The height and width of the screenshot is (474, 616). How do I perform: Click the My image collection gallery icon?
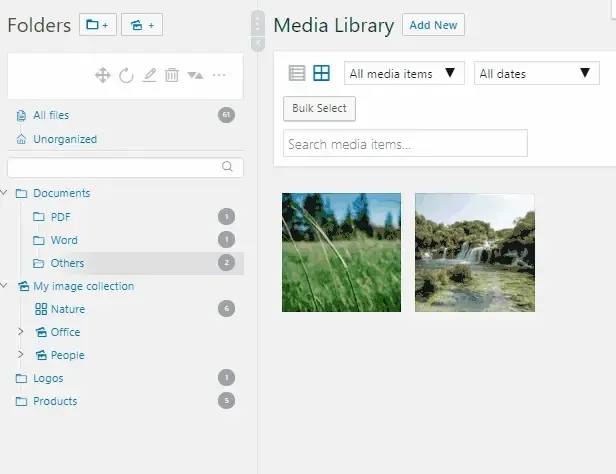pyautogui.click(x=24, y=286)
